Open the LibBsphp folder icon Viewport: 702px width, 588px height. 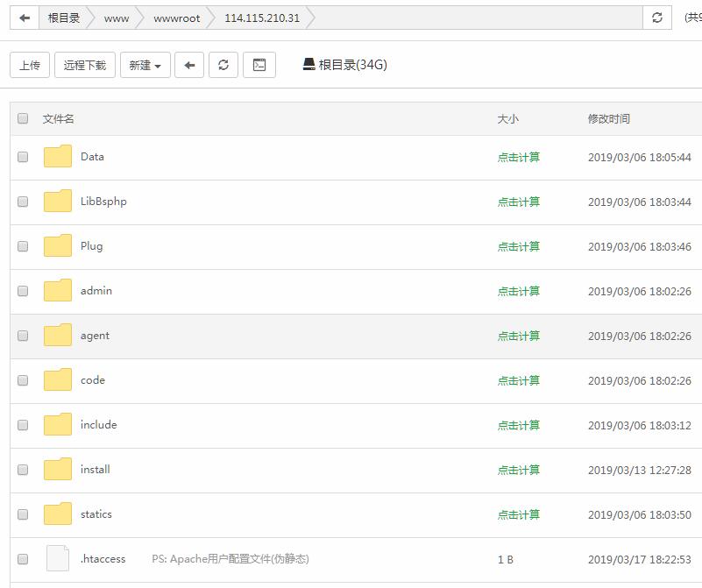(58, 201)
